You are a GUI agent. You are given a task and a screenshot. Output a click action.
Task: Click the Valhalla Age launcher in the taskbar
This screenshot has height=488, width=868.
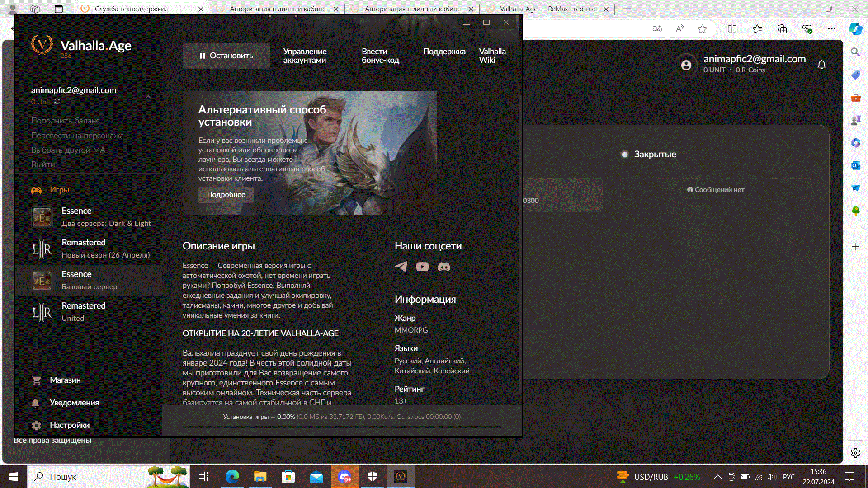tap(401, 476)
